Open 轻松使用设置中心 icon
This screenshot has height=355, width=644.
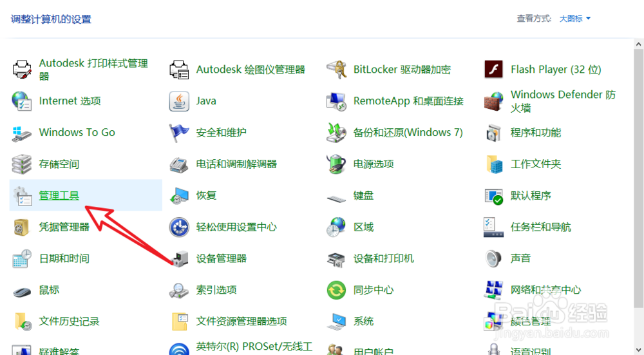(x=179, y=227)
